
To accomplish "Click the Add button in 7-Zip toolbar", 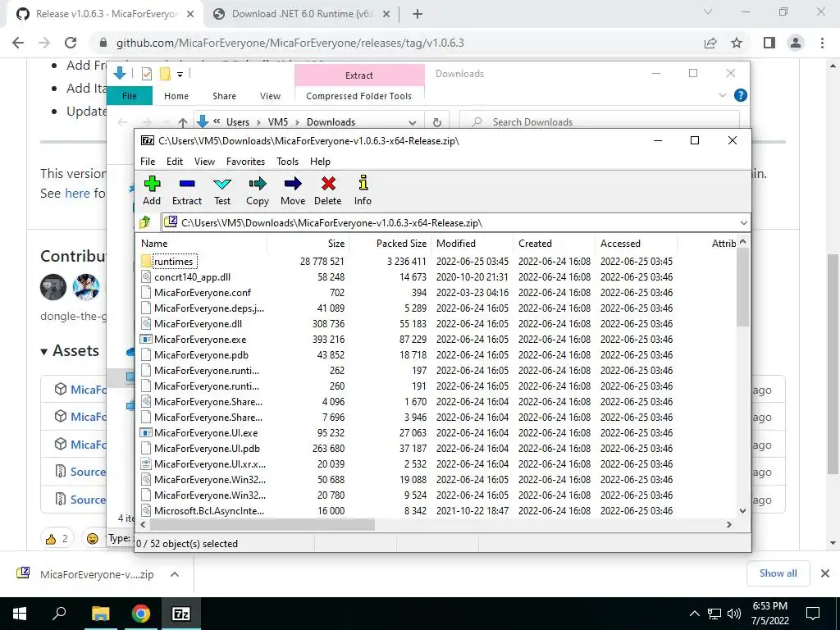I will click(152, 190).
